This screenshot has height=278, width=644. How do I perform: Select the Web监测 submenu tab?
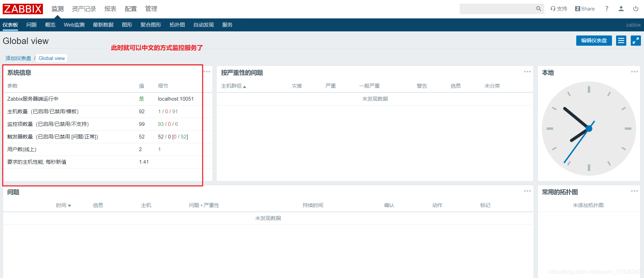[x=74, y=25]
